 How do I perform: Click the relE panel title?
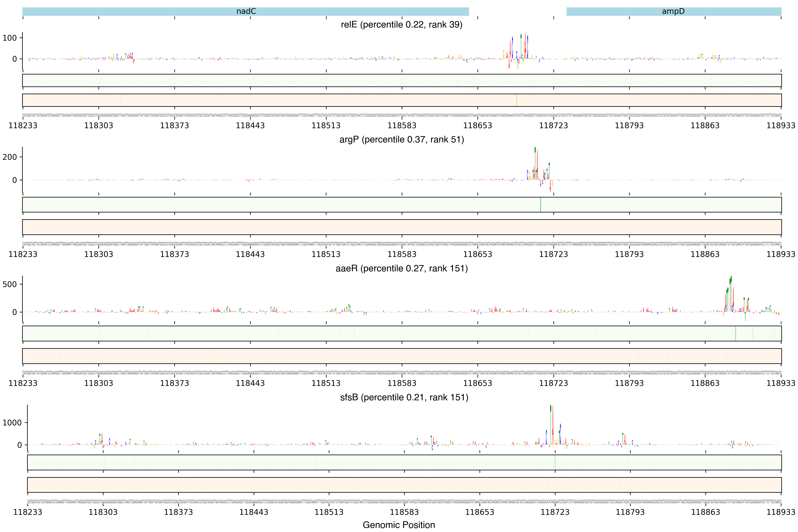(401, 25)
